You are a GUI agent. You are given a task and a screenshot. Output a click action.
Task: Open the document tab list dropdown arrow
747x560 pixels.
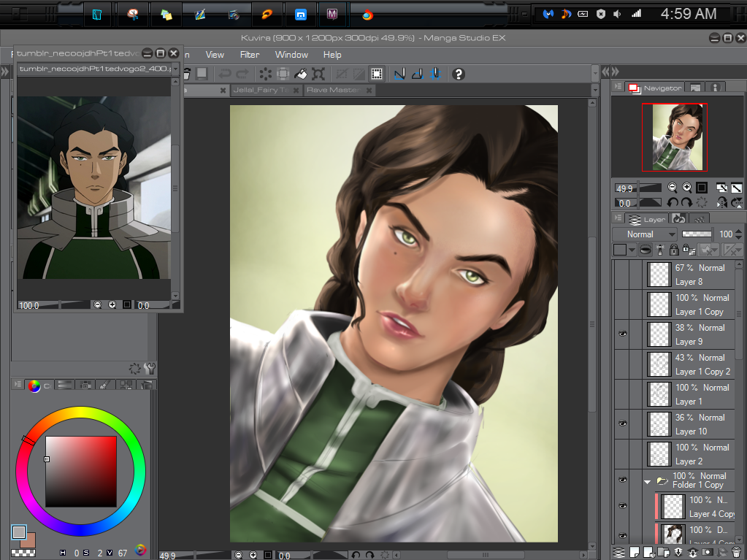click(x=594, y=90)
